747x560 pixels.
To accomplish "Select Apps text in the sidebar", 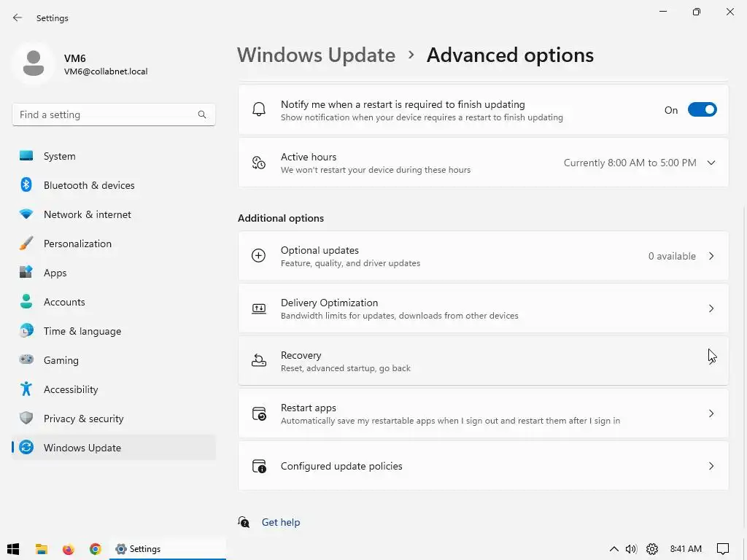I will (55, 273).
